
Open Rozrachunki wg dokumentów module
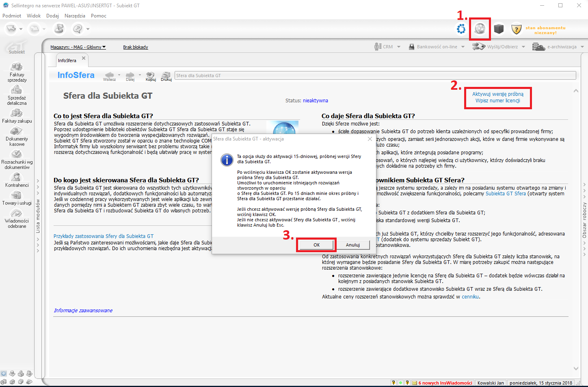click(x=17, y=159)
